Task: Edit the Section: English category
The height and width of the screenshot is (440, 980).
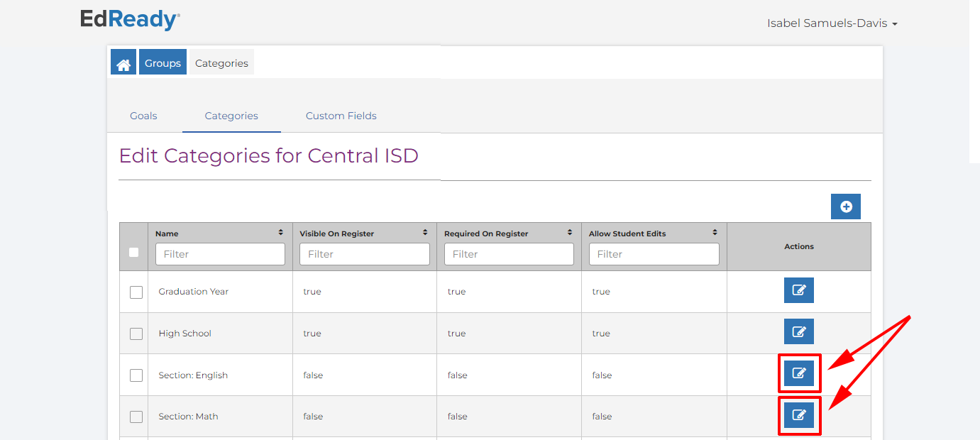Action: (799, 373)
